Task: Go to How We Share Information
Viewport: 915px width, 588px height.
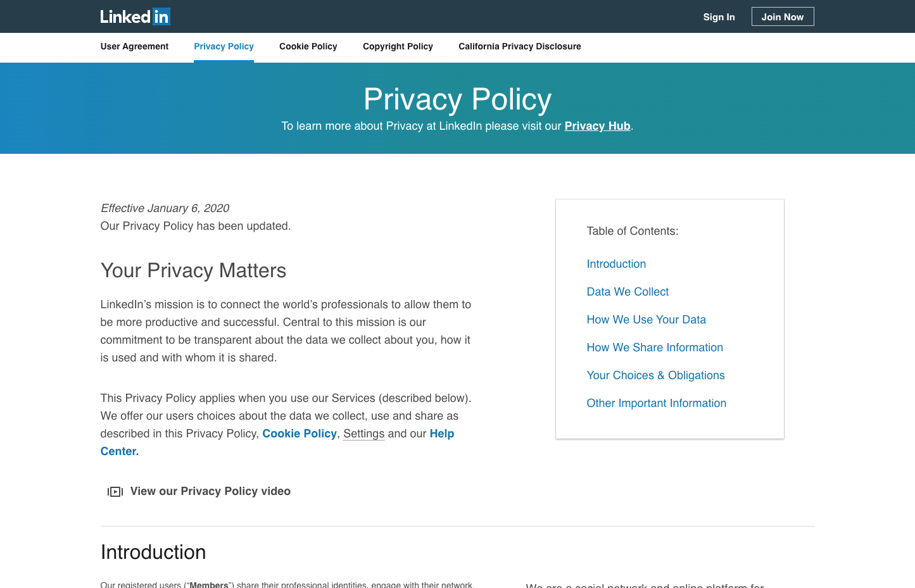Action: (655, 347)
